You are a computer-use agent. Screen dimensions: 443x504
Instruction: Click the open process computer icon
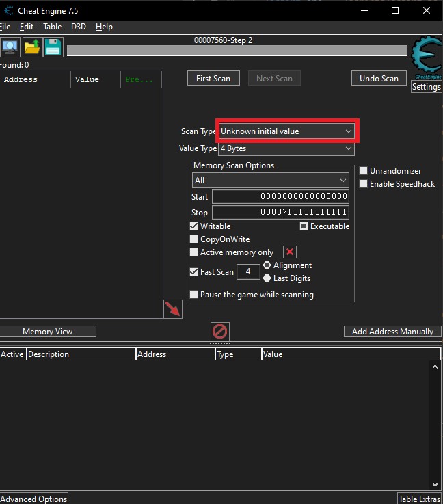[10, 47]
